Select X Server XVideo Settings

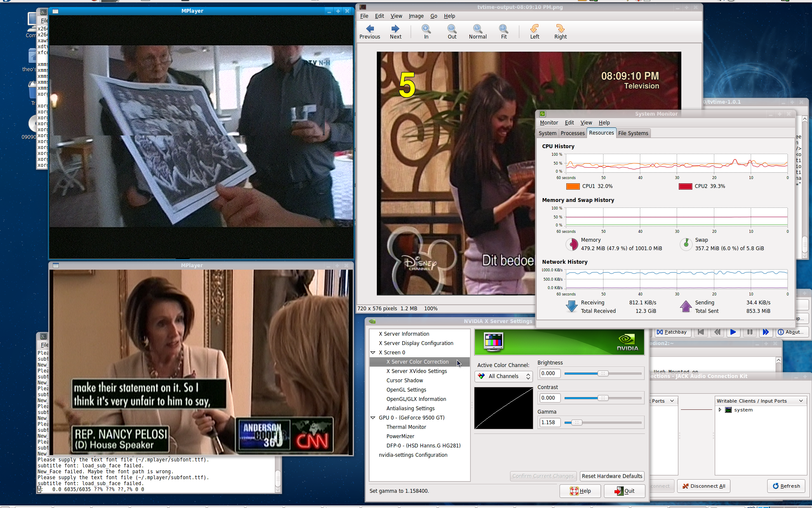point(417,371)
